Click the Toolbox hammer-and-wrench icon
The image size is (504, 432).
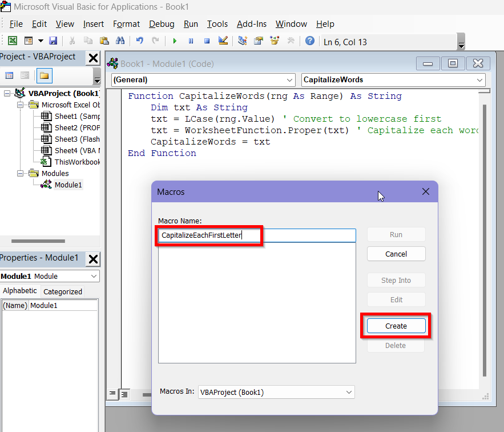pos(291,41)
